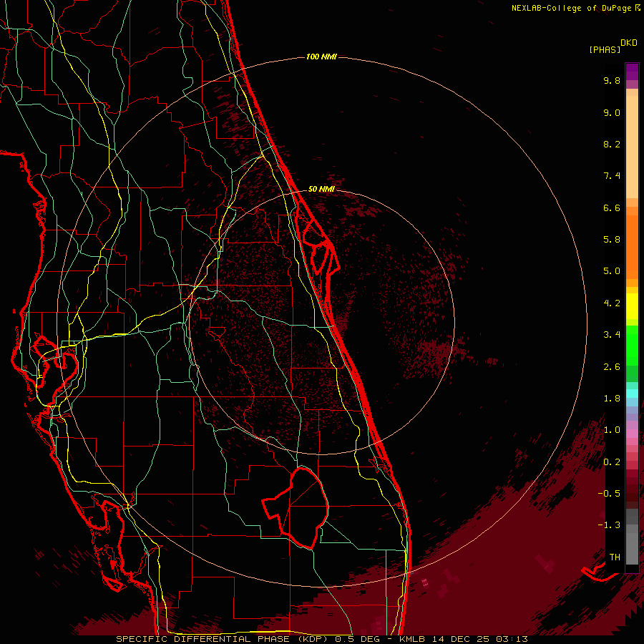Click the pink 1.0 legend segment
644x644 pixels.
coord(632,431)
